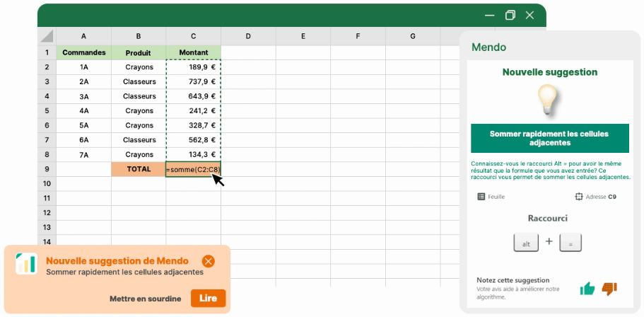Click the Adresse C9 target icon
Image resolution: width=644 pixels, height=317 pixels.
(x=579, y=197)
